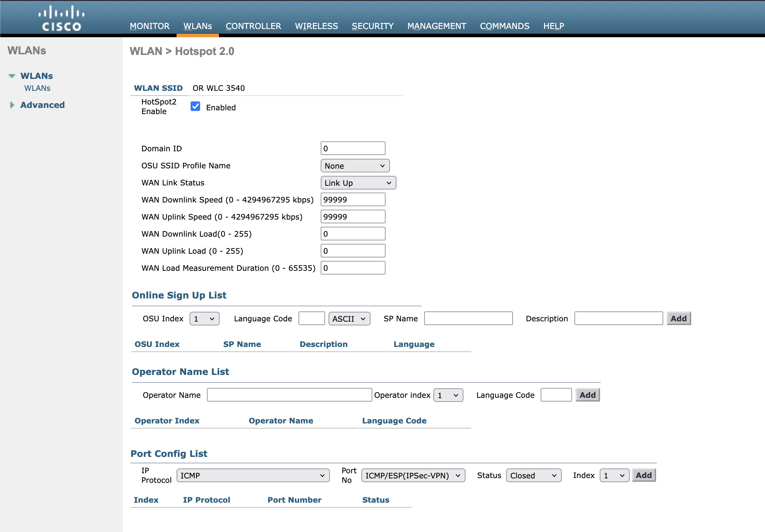Open the CONTROLLER menu
765x532 pixels.
(253, 26)
